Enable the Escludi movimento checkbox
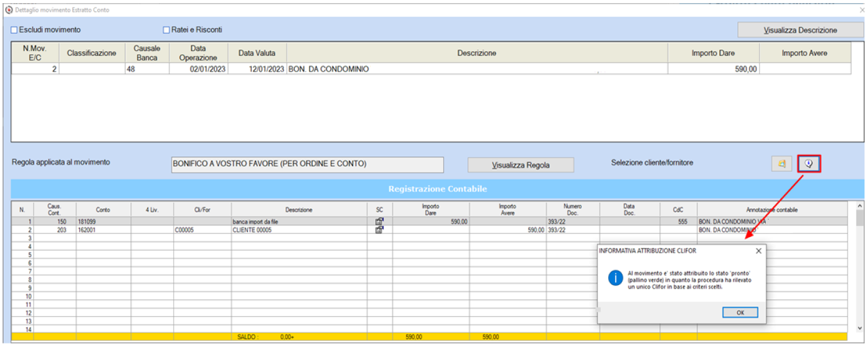868x346 pixels. [x=14, y=30]
